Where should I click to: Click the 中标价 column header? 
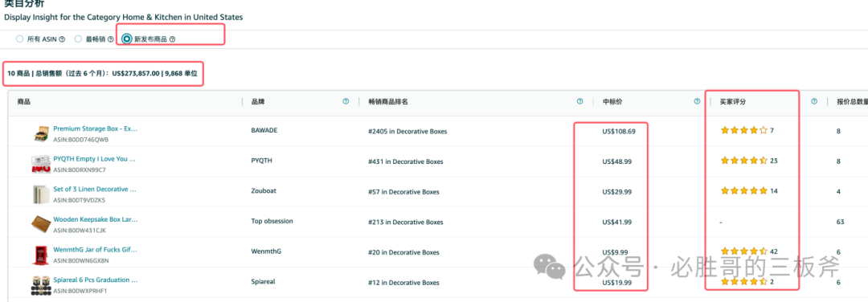point(612,102)
